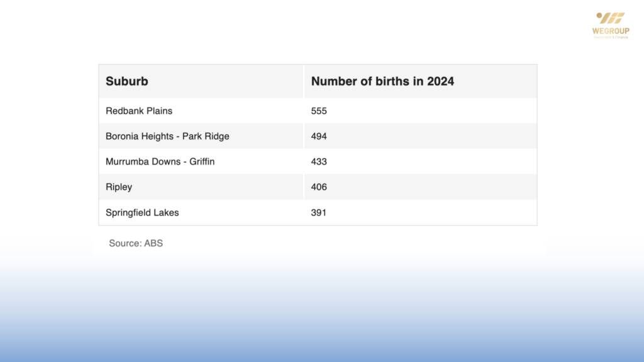Select the 494 births value

coord(319,136)
